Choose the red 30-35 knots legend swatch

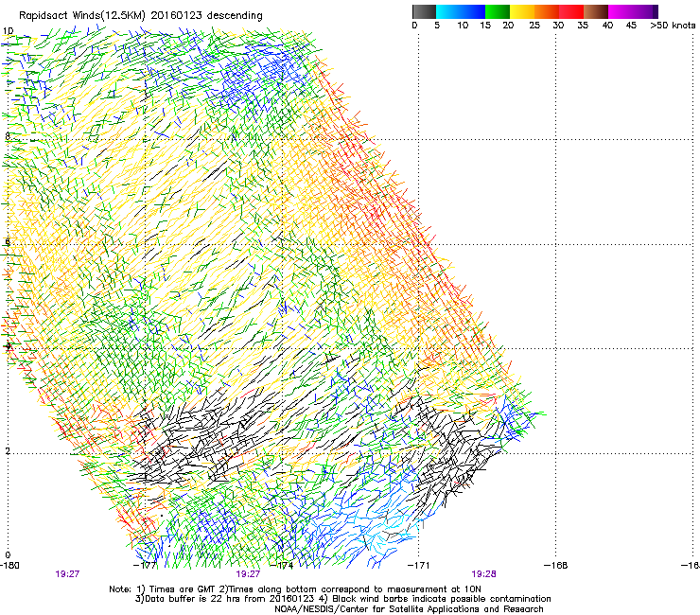(571, 11)
